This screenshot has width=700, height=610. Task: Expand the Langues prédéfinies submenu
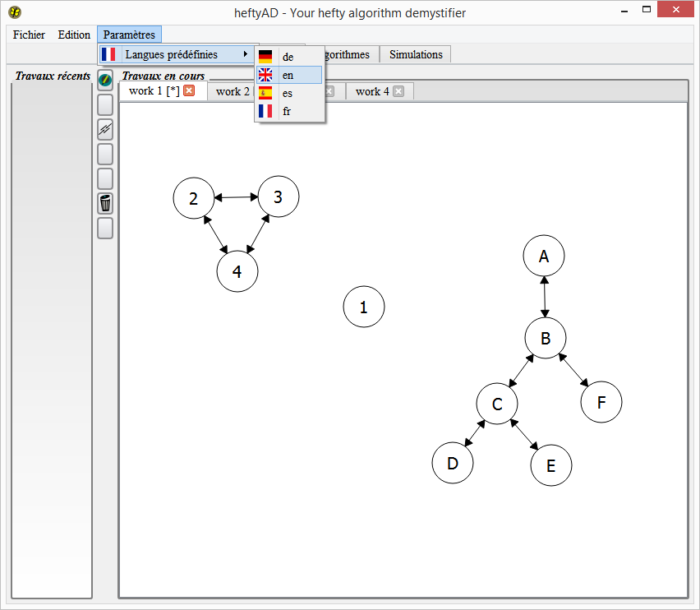click(x=177, y=54)
